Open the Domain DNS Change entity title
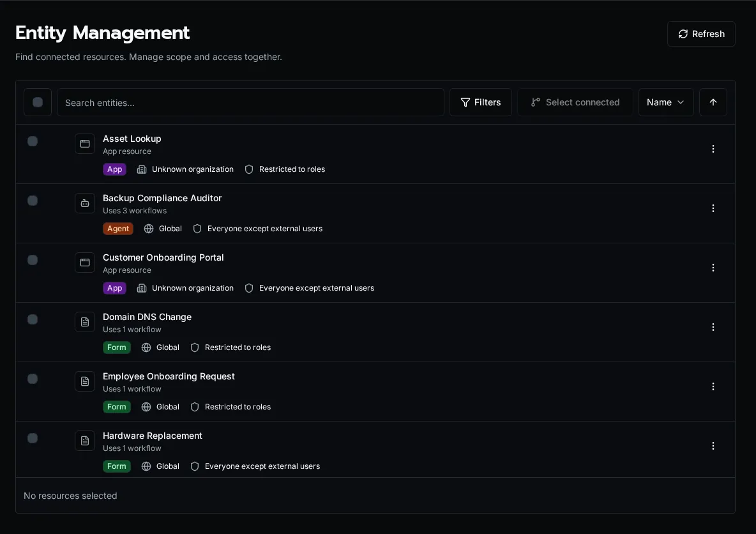 coord(147,316)
